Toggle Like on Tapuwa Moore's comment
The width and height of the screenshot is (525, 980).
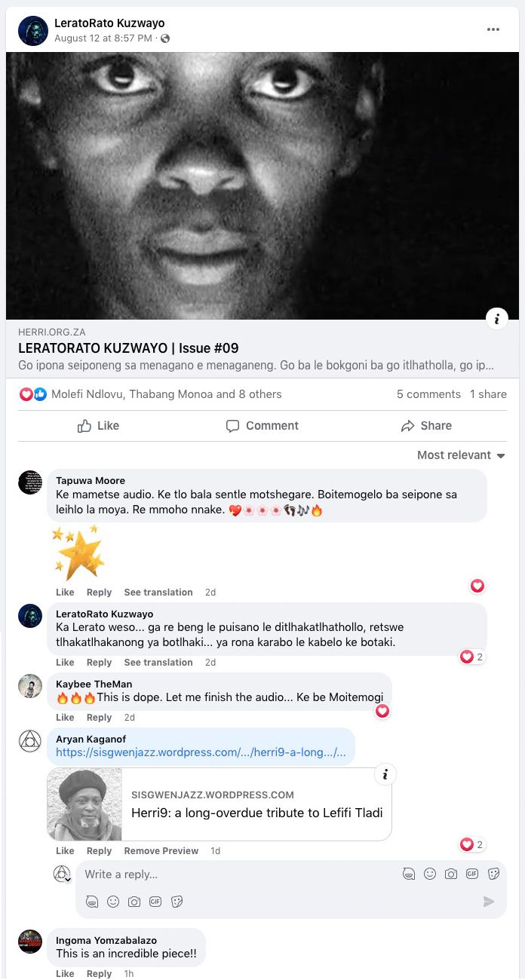65,593
